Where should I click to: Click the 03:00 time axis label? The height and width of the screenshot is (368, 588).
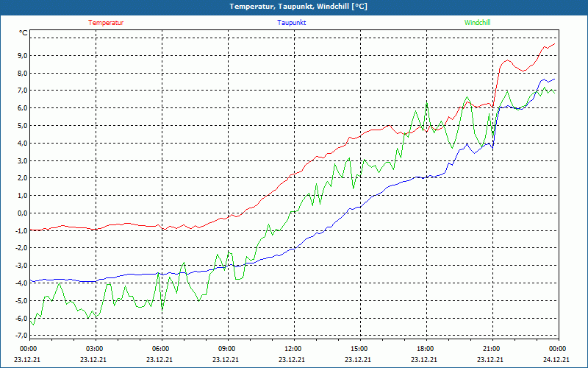(96, 349)
